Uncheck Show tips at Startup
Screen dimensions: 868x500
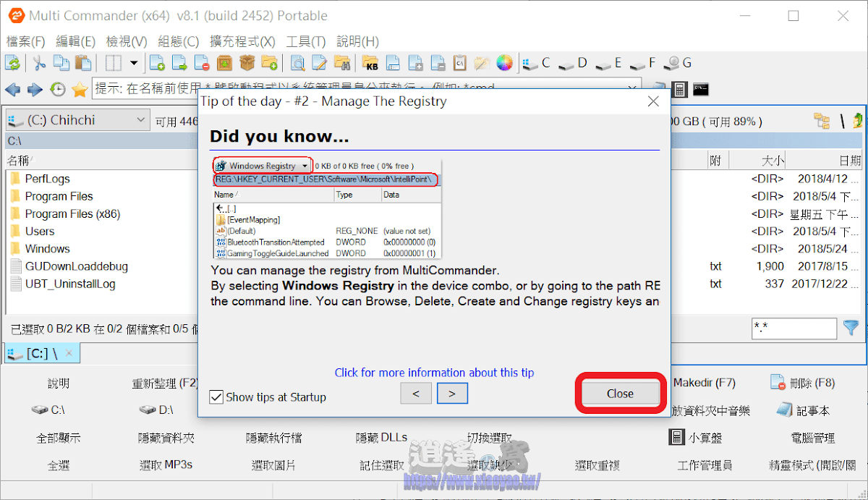(x=216, y=397)
